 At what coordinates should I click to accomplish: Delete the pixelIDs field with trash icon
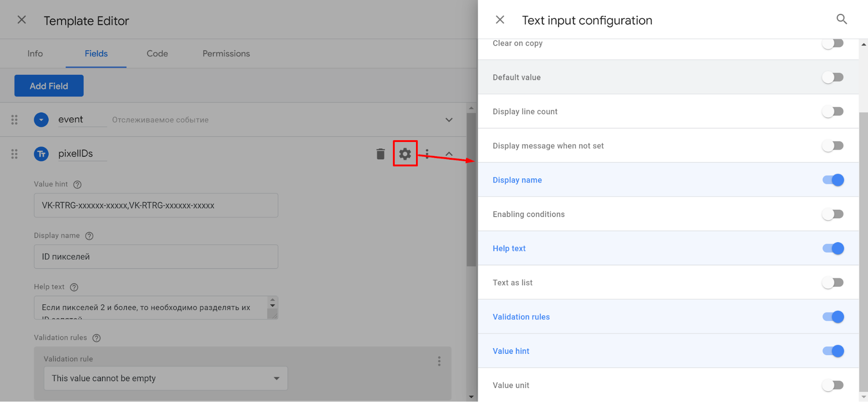click(x=380, y=154)
